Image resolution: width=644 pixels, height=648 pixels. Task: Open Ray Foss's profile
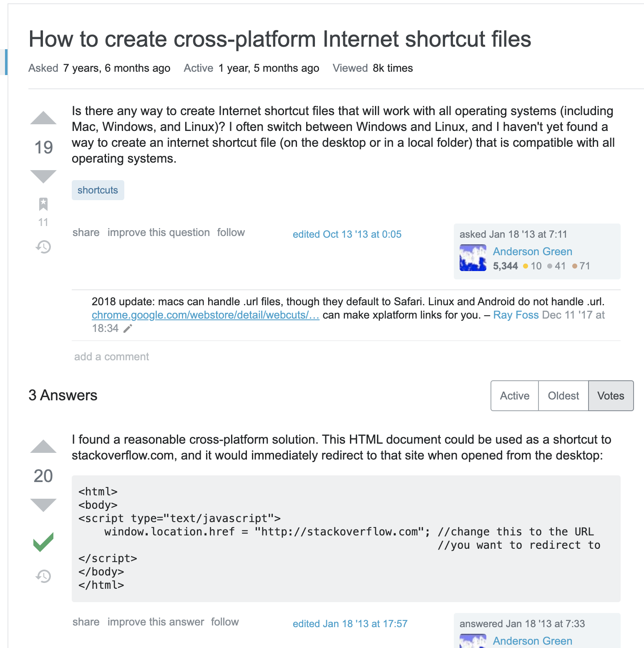pyautogui.click(x=516, y=315)
